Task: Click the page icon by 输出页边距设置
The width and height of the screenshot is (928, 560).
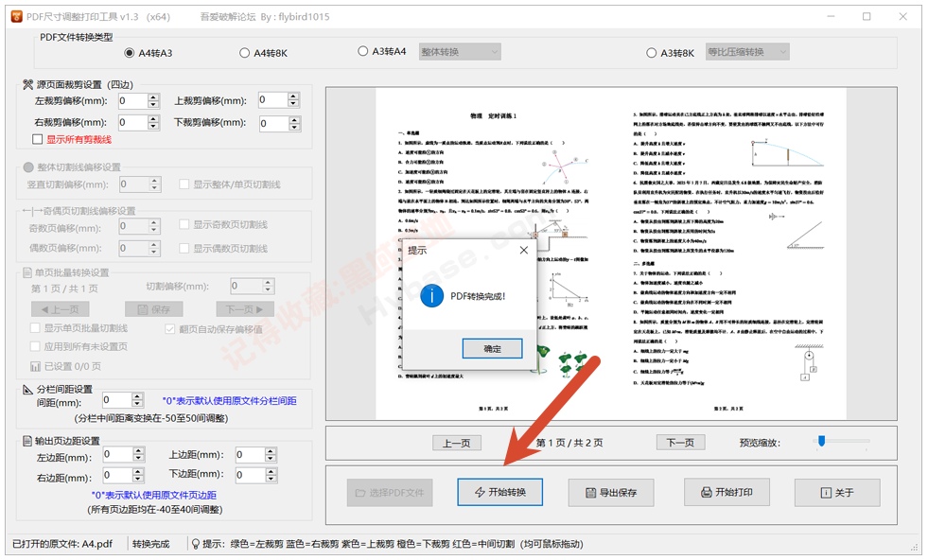Action: [x=27, y=441]
